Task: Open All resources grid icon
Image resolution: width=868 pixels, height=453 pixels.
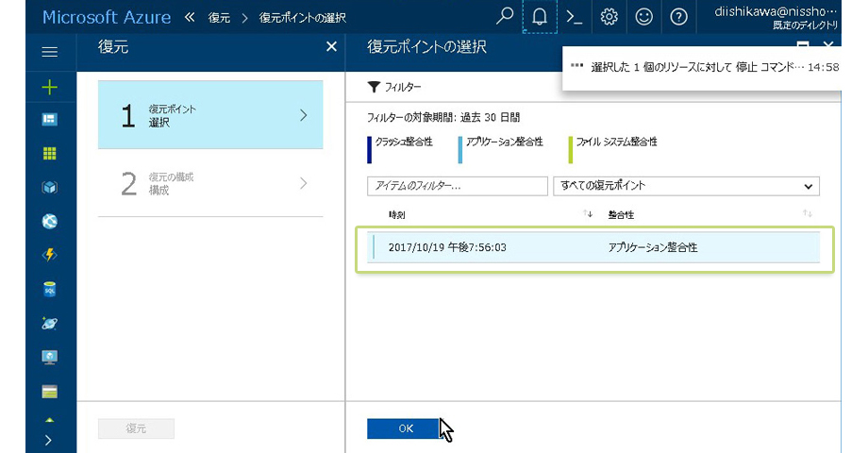Action: (x=50, y=154)
